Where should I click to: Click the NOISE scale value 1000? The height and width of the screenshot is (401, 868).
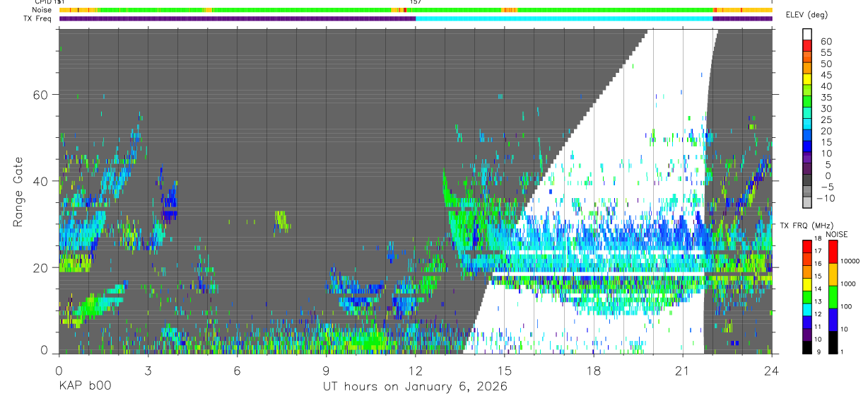click(x=848, y=284)
